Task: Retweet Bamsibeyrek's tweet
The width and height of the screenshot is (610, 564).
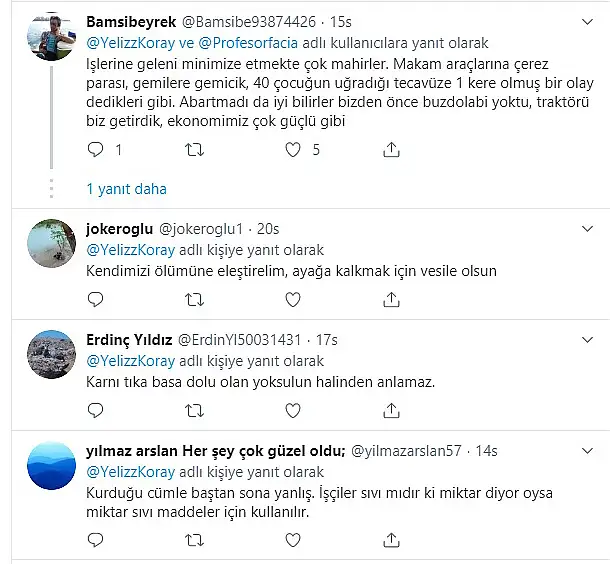Action: [195, 150]
